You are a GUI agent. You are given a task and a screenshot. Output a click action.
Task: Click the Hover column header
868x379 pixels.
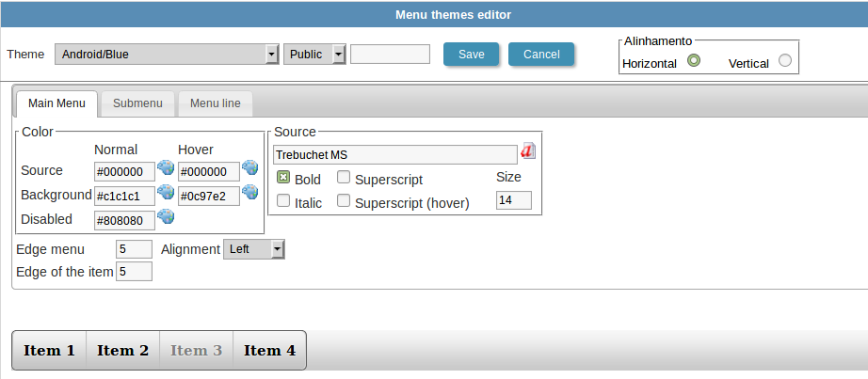point(196,150)
